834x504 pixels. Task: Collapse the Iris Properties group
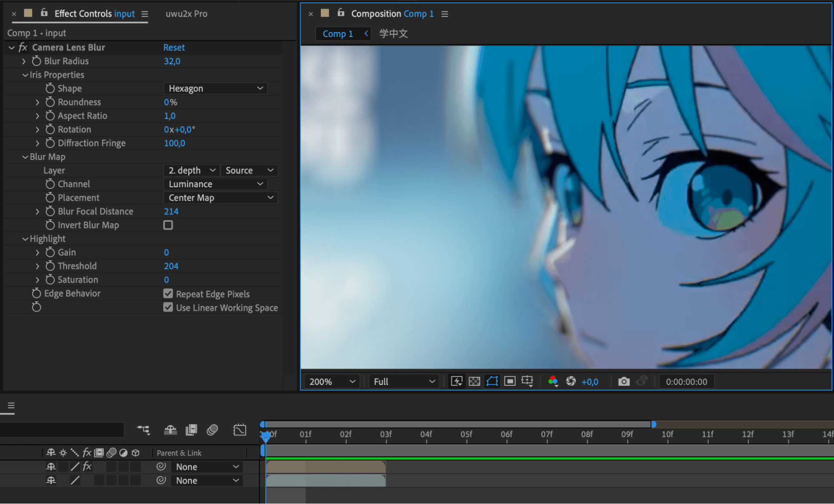25,75
